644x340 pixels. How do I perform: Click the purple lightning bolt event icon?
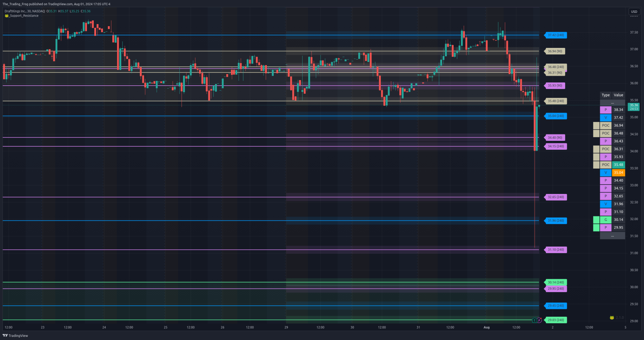(539, 320)
